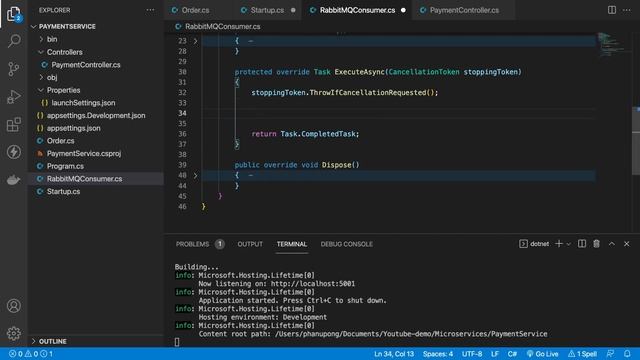The width and height of the screenshot is (640, 360).
Task: Open errors and warnings status counter
Action: click(x=31, y=353)
